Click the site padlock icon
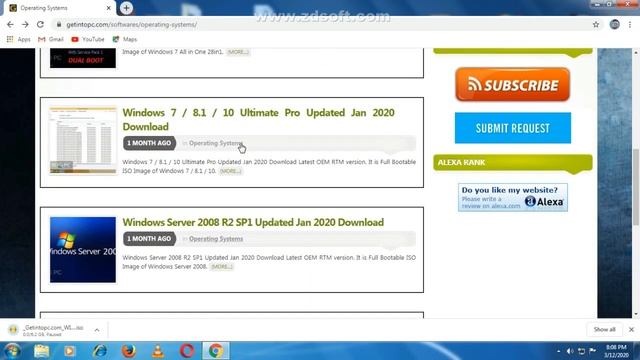640x360 pixels. click(x=59, y=24)
